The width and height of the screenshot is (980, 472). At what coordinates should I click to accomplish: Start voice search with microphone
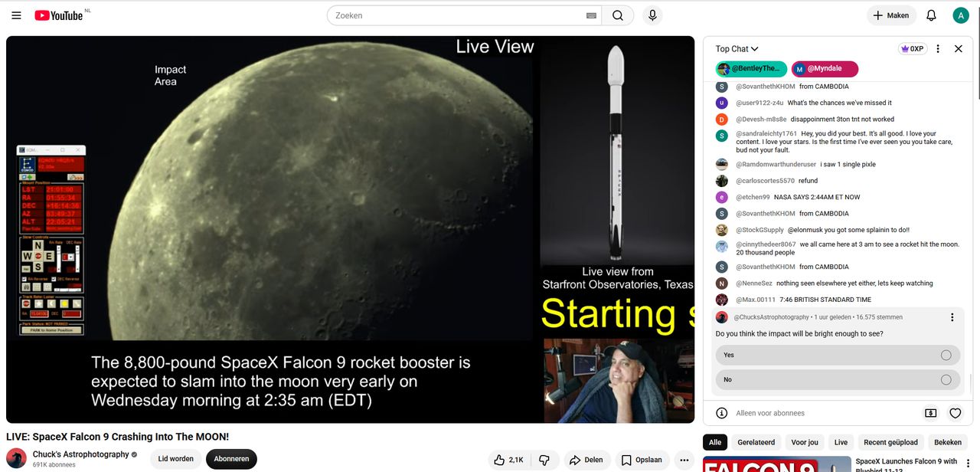pos(652,15)
